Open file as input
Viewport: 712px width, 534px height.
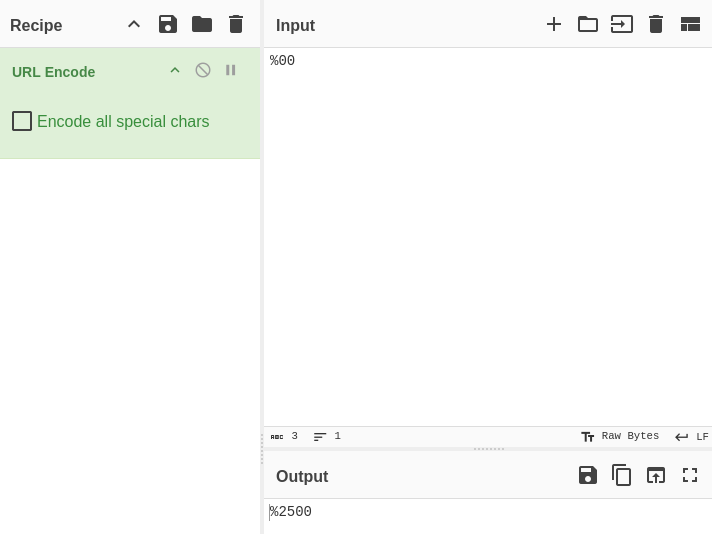click(622, 24)
